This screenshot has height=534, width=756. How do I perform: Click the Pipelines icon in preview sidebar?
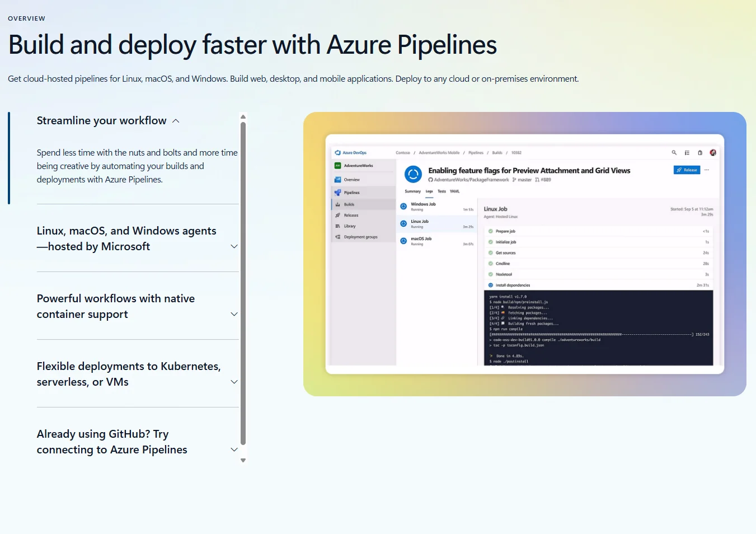337,193
